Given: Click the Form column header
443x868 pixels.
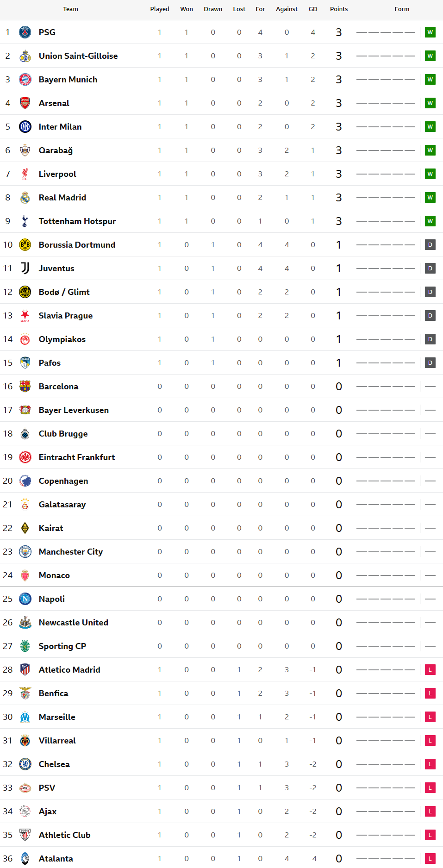Looking at the screenshot, I should (402, 9).
